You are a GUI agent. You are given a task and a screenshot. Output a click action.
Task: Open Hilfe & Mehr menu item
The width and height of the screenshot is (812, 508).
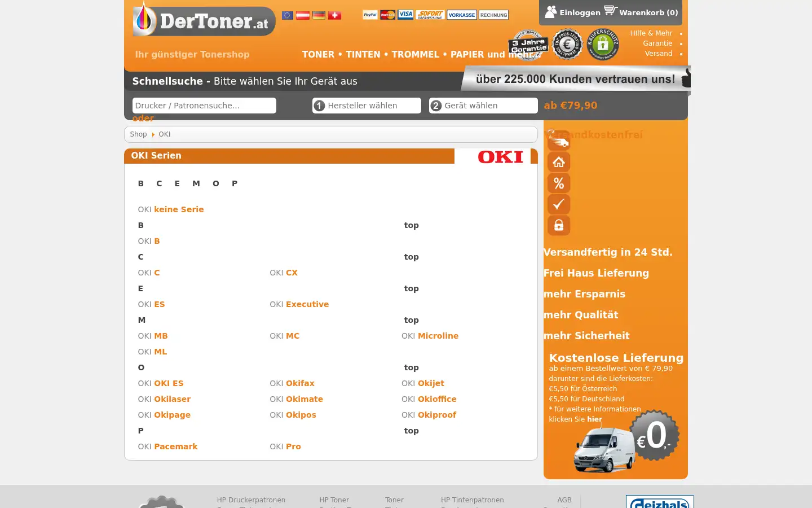point(651,33)
